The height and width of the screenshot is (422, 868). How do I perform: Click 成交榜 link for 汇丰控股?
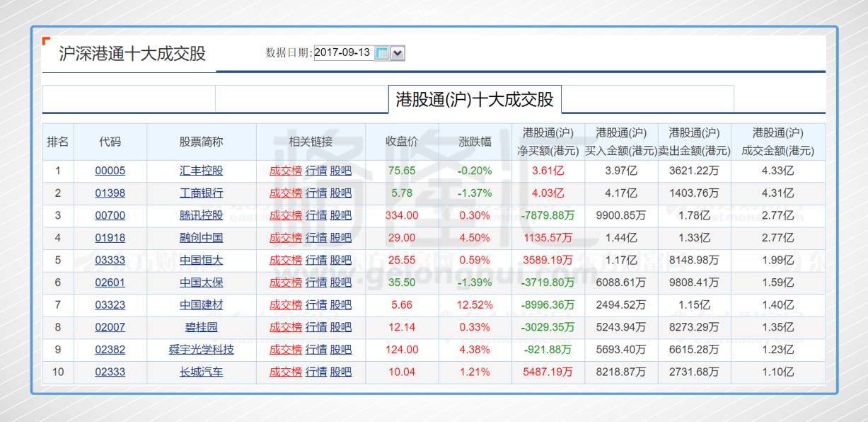(286, 171)
